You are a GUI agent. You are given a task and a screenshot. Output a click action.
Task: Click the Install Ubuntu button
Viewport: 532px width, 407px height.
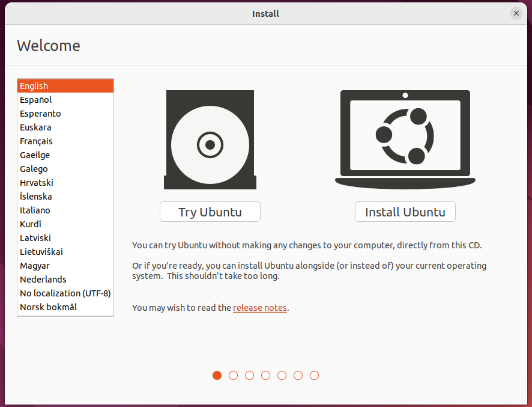pyautogui.click(x=405, y=212)
